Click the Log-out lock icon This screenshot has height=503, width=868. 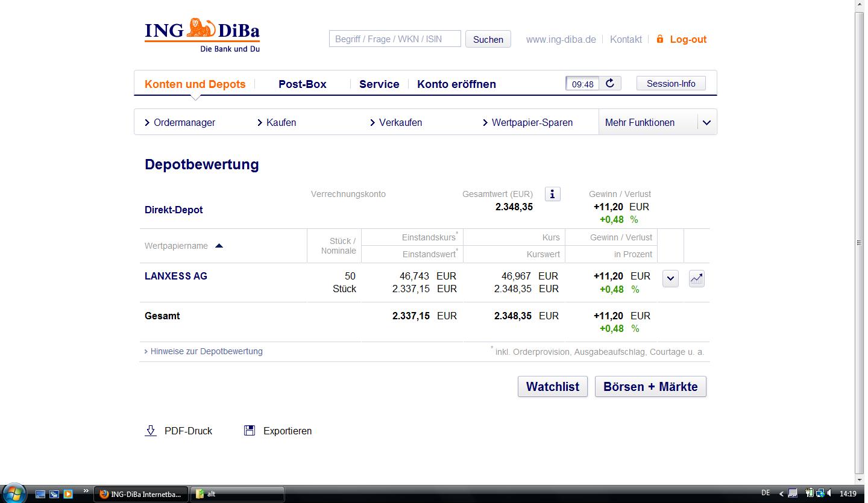[x=659, y=39]
